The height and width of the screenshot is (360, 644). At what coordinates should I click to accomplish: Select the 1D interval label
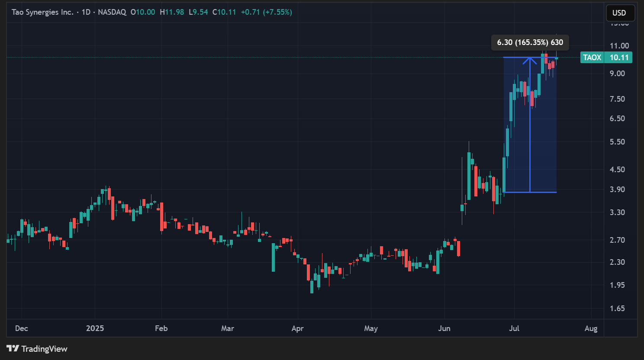(86, 12)
